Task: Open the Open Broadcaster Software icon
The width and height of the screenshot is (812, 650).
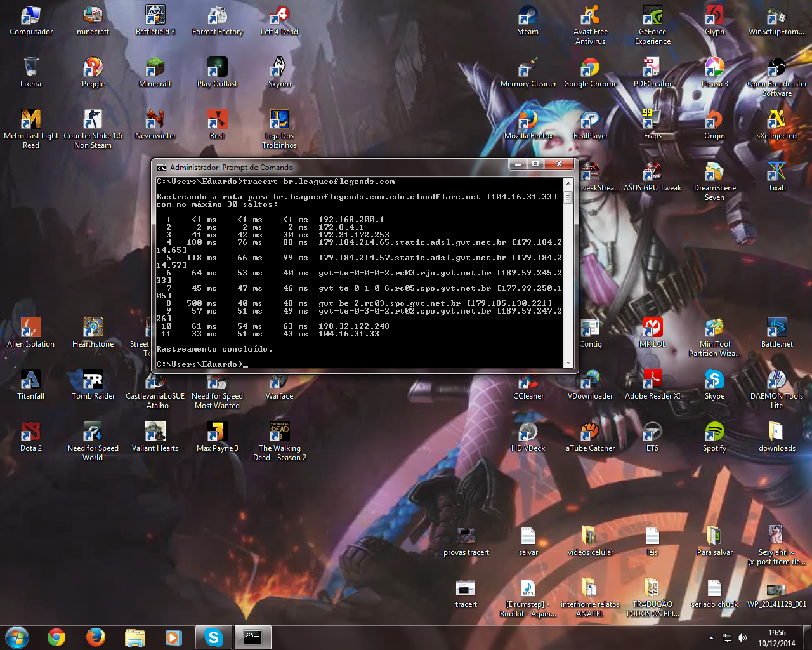Action: (x=777, y=77)
